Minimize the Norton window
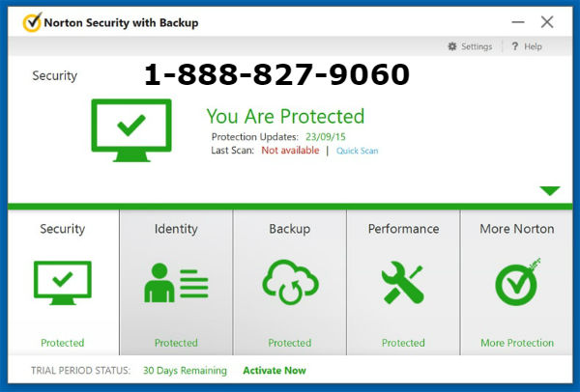Viewport: 580px width, 392px height. 518,22
